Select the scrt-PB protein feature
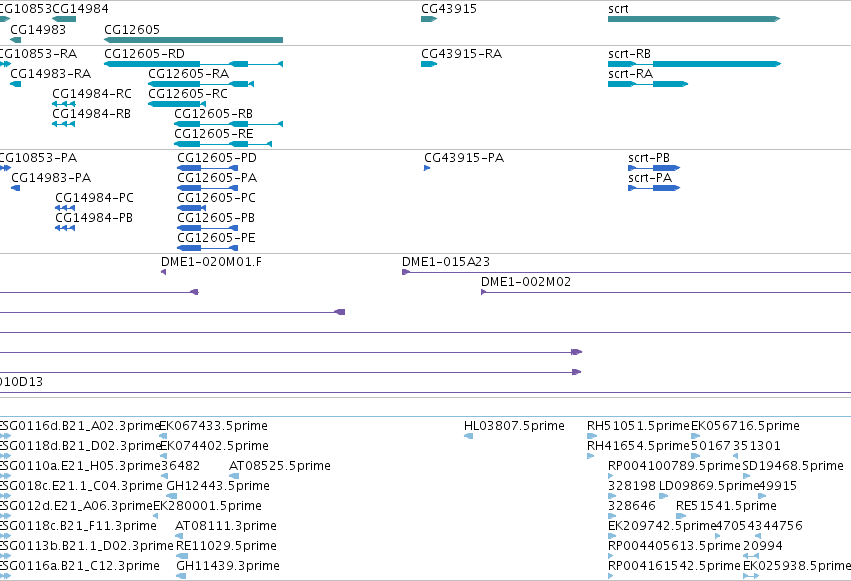 coord(654,168)
